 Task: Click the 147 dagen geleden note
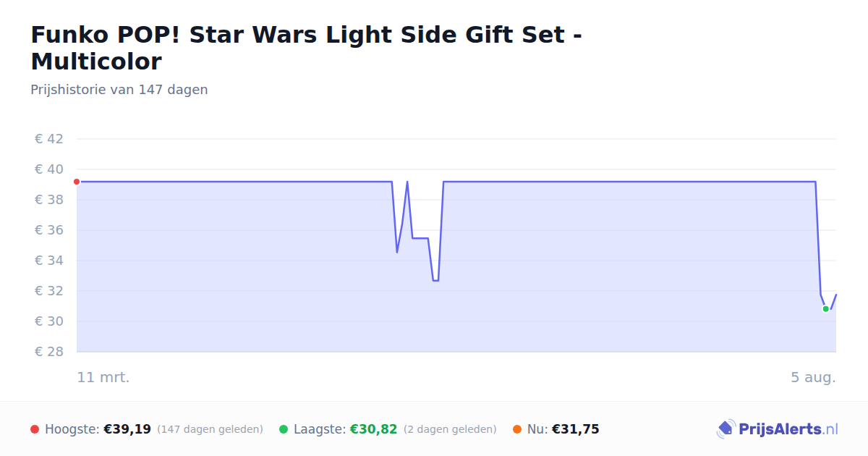210,429
